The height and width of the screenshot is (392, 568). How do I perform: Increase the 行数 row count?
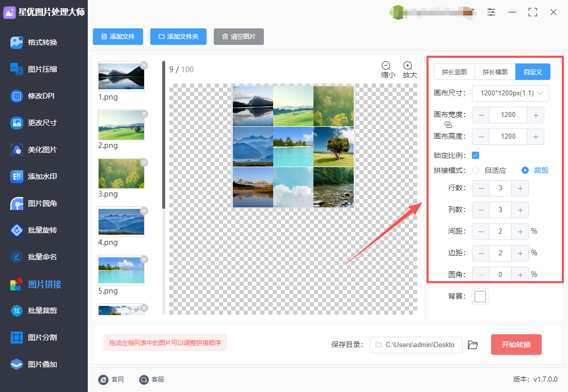[x=520, y=188]
